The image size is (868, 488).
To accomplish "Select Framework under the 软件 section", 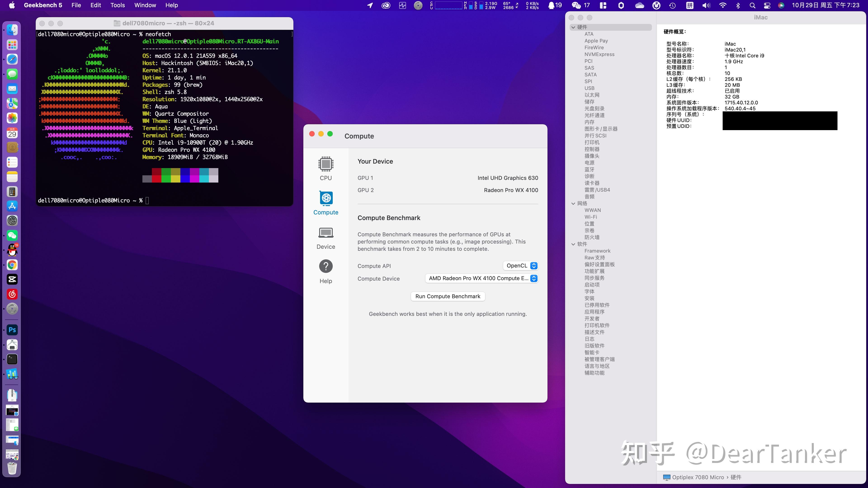I will (597, 251).
